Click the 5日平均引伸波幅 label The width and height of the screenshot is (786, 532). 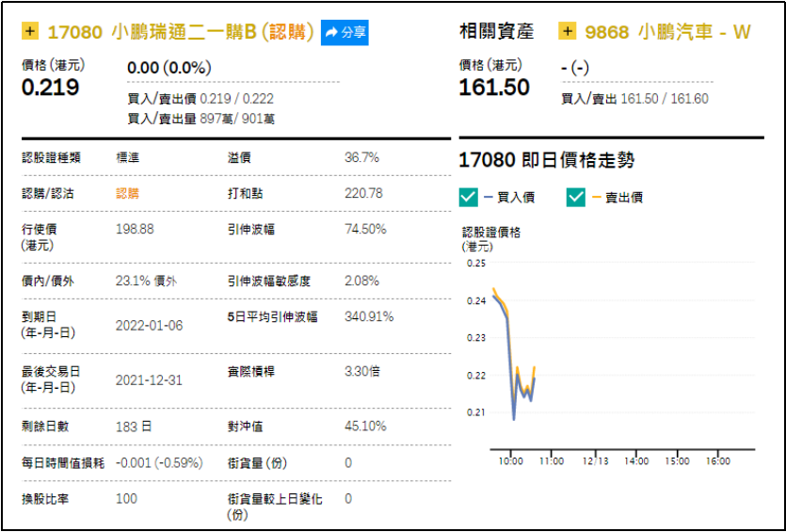point(272,317)
